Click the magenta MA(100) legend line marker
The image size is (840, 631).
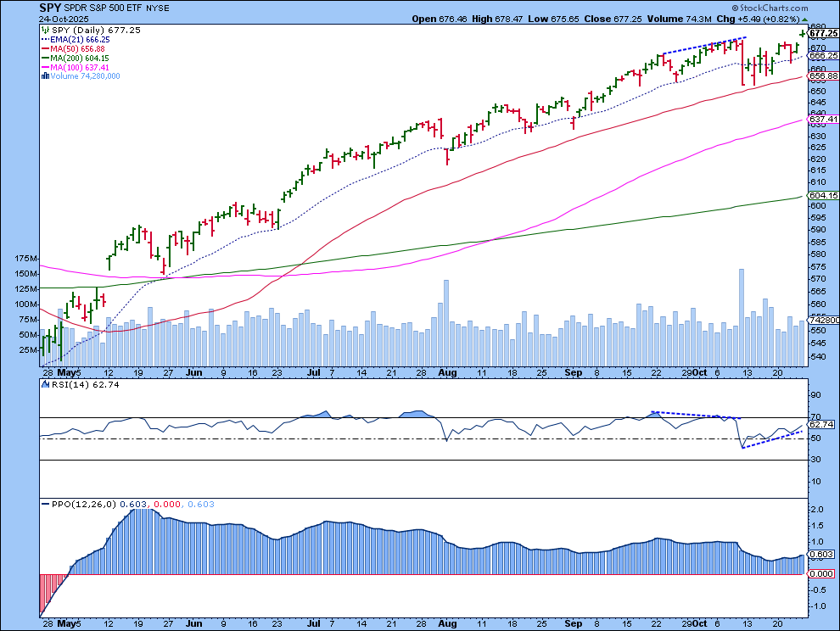point(44,67)
